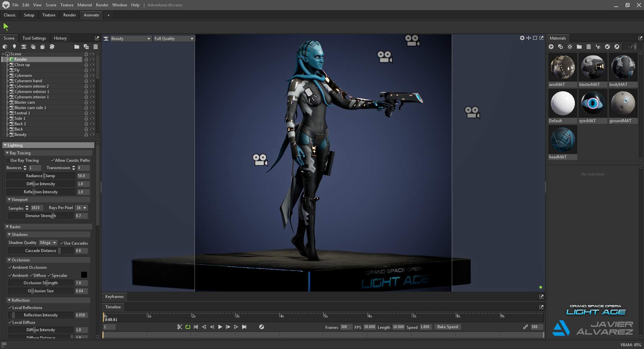This screenshot has height=349, width=644.
Task: Collapse the Lighting section
Action: pos(5,145)
